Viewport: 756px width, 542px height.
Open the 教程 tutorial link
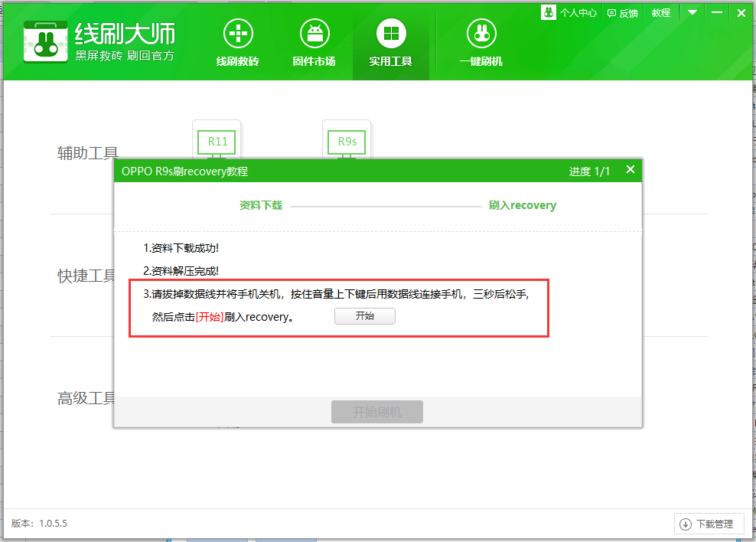coord(661,13)
